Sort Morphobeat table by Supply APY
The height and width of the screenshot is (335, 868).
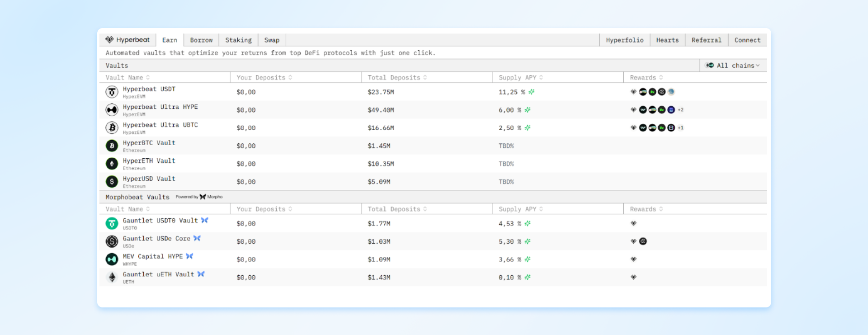(521, 209)
